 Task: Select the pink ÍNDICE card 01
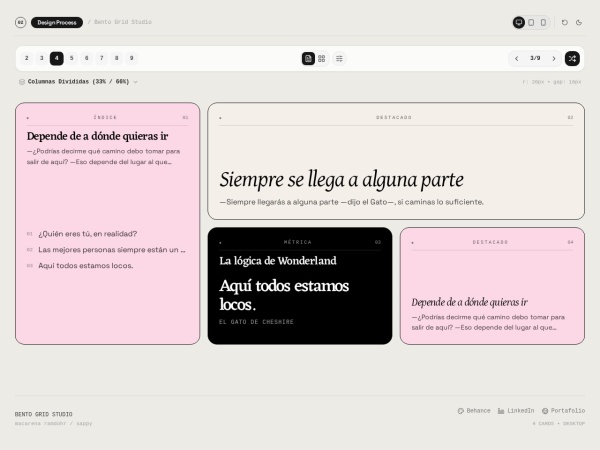click(x=108, y=223)
